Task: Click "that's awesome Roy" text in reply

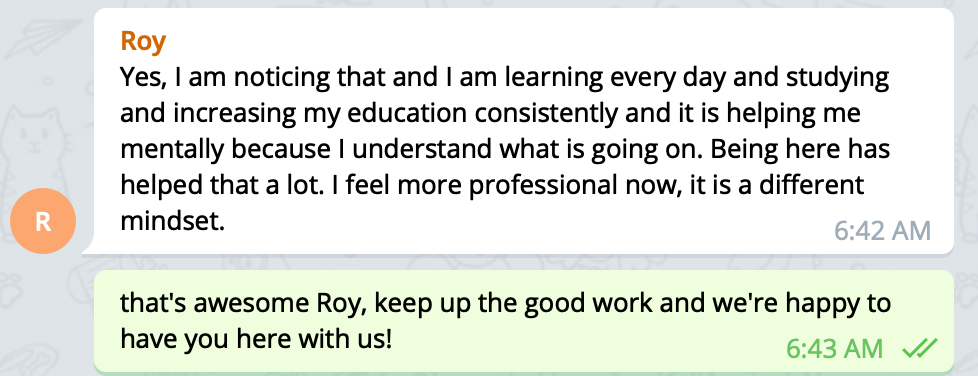Action: 238,304
